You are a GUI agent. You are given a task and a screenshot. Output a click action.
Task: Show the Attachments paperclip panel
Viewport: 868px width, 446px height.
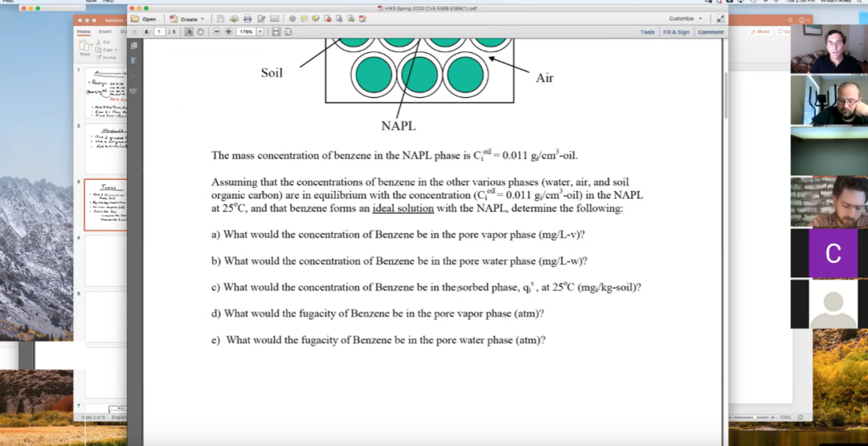click(x=134, y=76)
